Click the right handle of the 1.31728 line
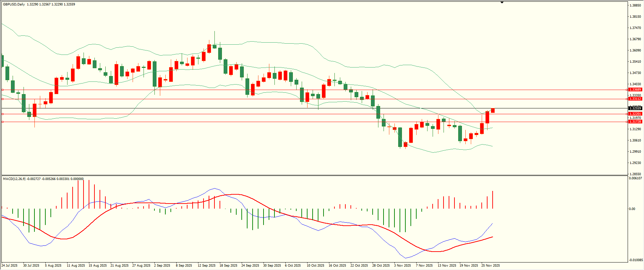Screen dimensions: 644x270 tap(627, 122)
